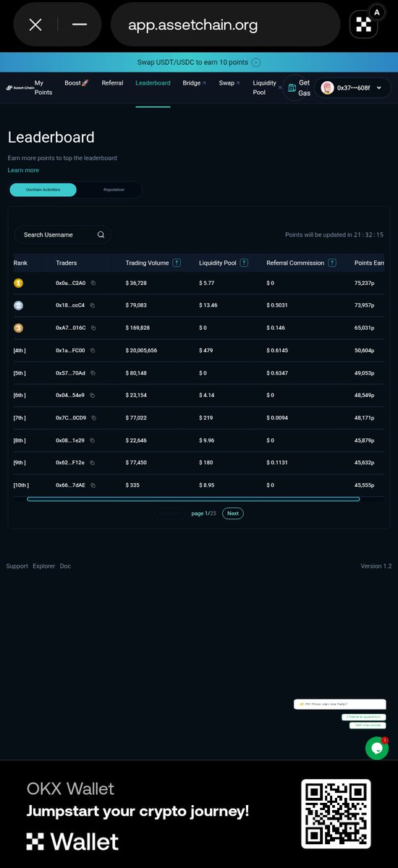Copy address 0x66…7dAE
Viewport: 398px width, 868px height.
click(x=93, y=485)
